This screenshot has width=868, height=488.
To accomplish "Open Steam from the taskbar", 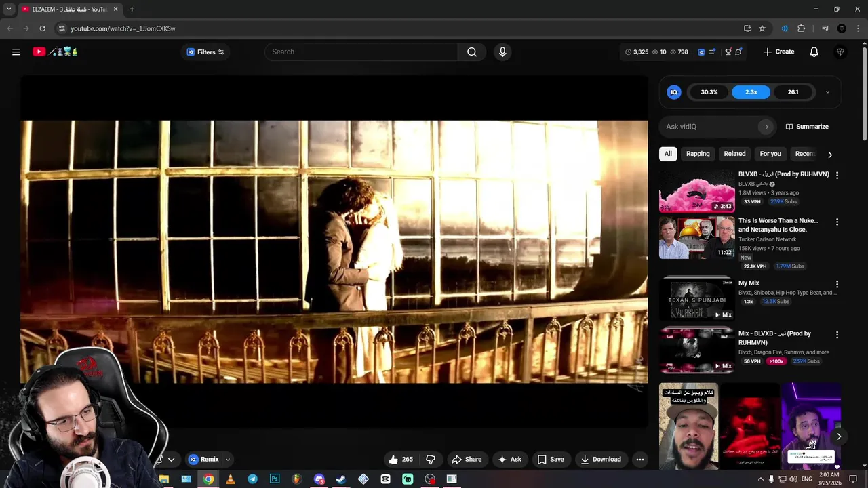I will pos(341,479).
